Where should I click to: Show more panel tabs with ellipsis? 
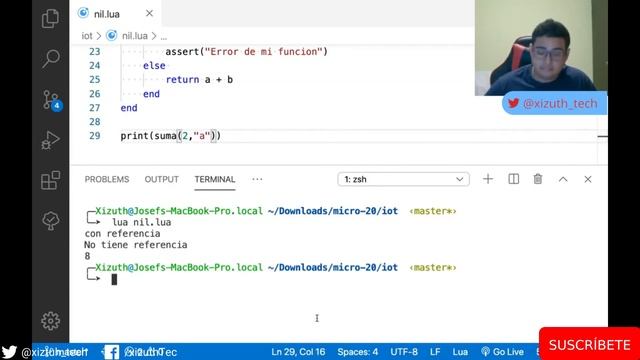click(257, 179)
